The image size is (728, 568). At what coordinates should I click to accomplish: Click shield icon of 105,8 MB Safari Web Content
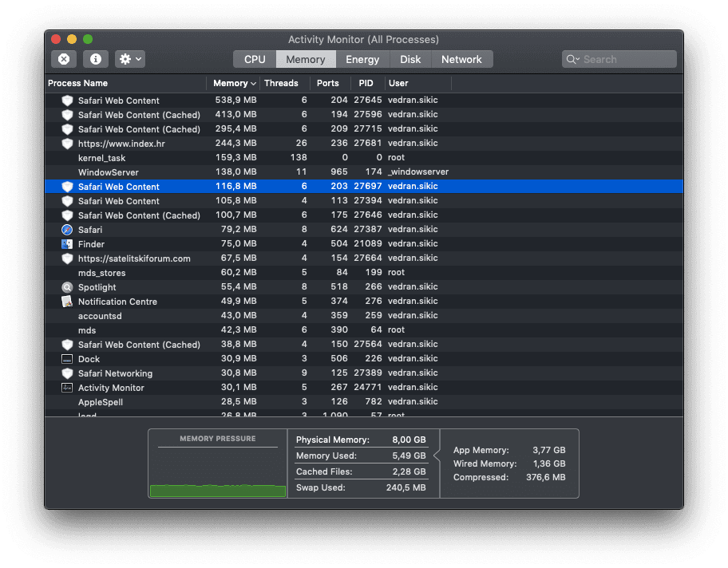[67, 201]
